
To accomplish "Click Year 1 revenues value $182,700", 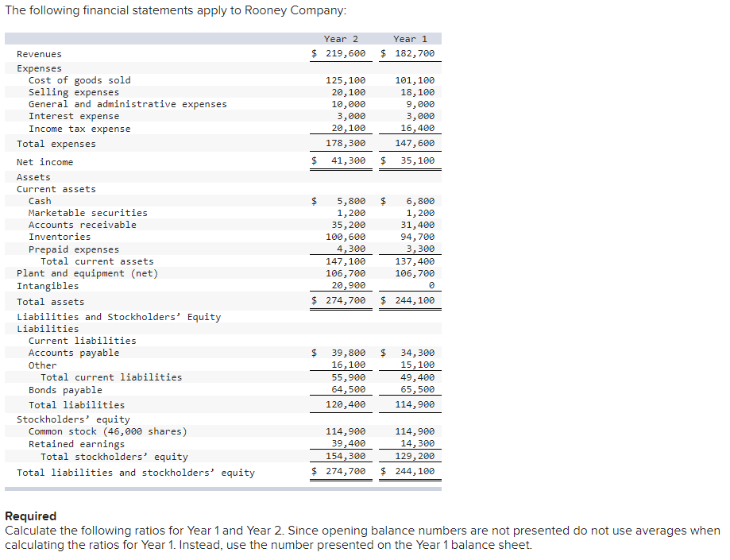I will (407, 53).
